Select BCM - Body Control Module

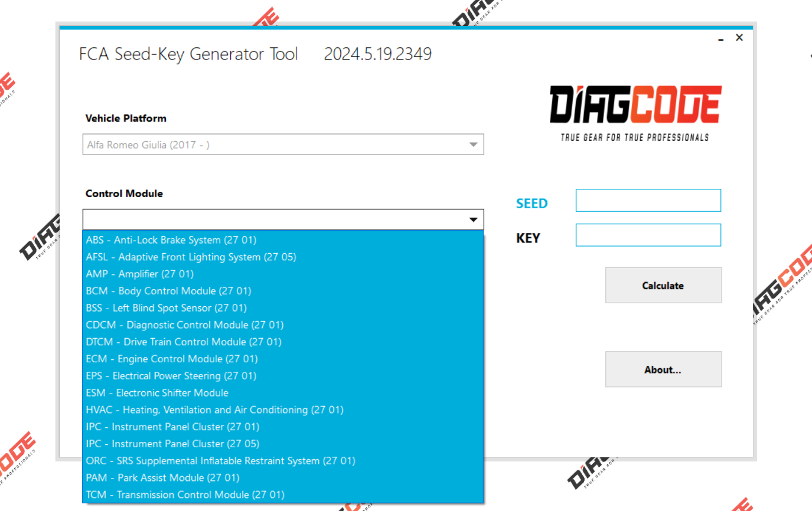tap(283, 291)
